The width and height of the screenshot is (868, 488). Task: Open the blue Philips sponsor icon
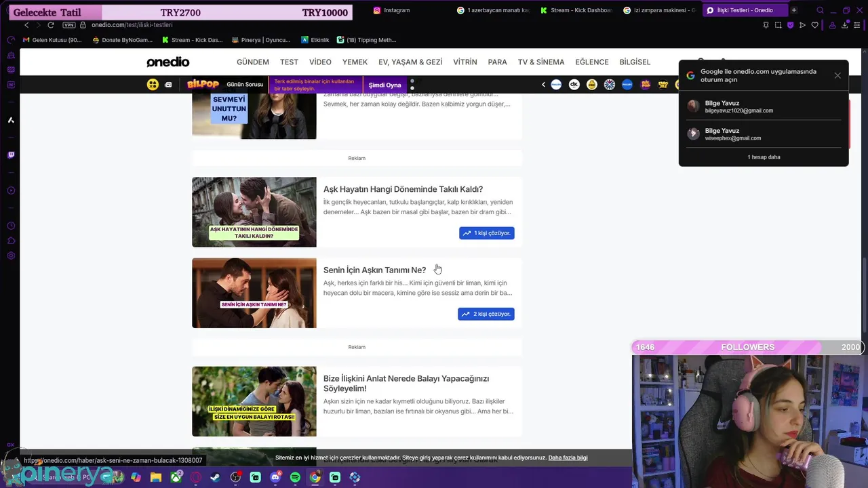tap(627, 85)
